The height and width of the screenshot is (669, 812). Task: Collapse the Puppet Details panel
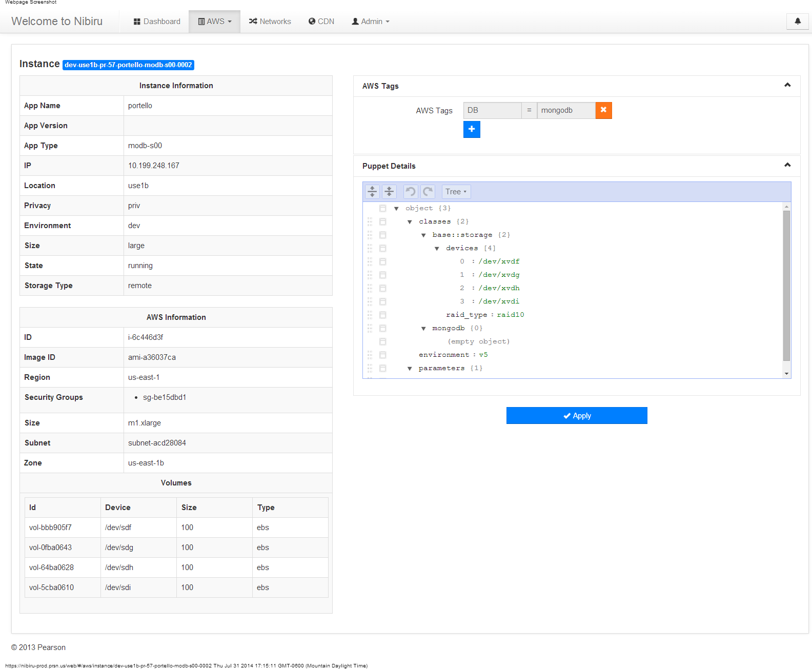tap(787, 165)
